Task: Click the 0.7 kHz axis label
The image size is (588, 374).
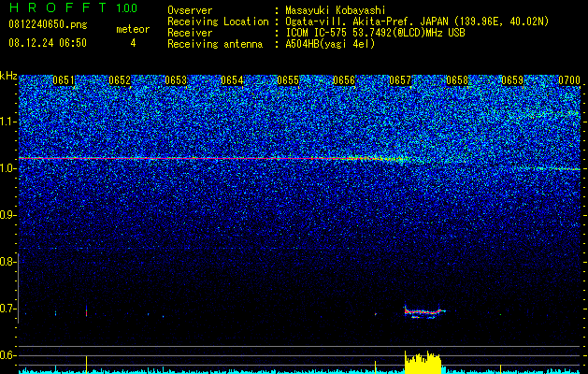Action: point(7,309)
